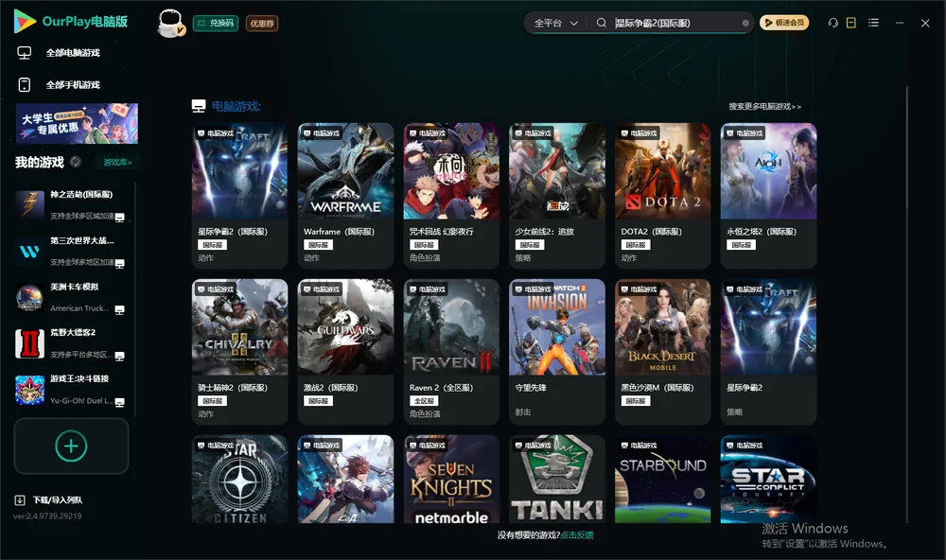
Task: Select 游戏王:决斗链接 in my games
Action: [71, 389]
